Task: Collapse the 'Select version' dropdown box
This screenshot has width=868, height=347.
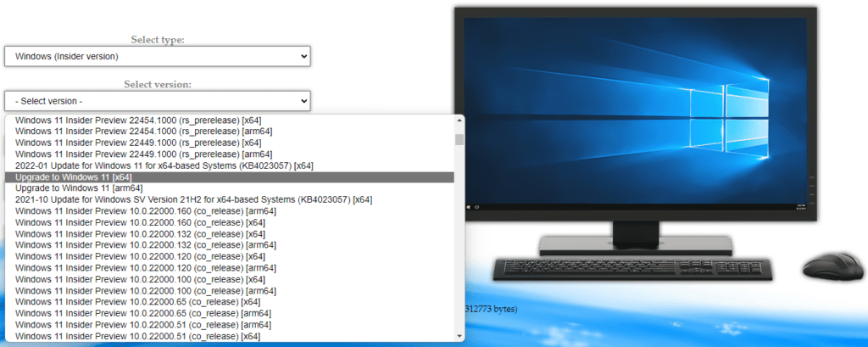Action: pyautogui.click(x=157, y=101)
